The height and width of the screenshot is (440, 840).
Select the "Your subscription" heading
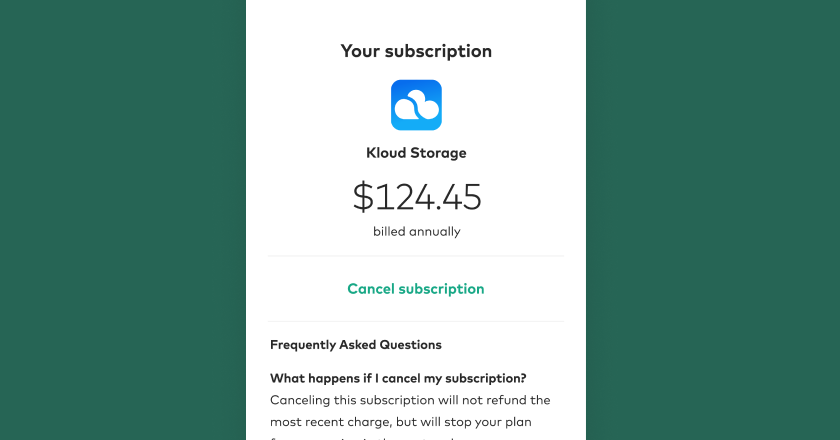416,51
